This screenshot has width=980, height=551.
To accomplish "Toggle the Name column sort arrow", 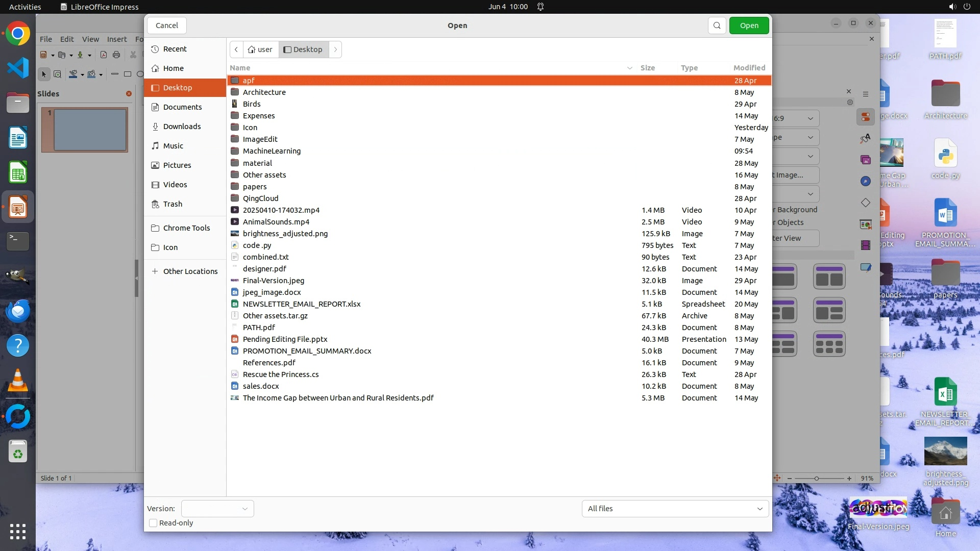I will 629,68.
